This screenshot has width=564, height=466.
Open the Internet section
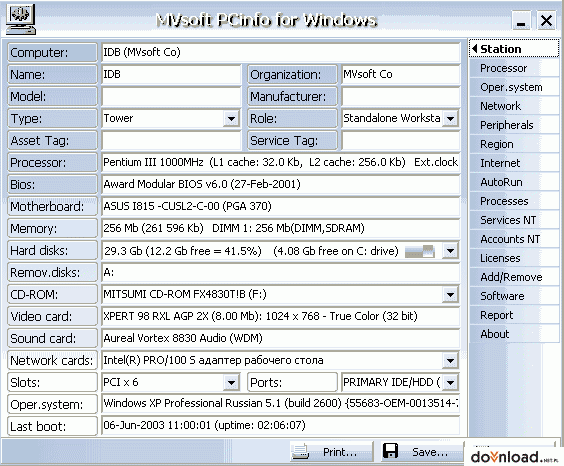click(x=514, y=163)
